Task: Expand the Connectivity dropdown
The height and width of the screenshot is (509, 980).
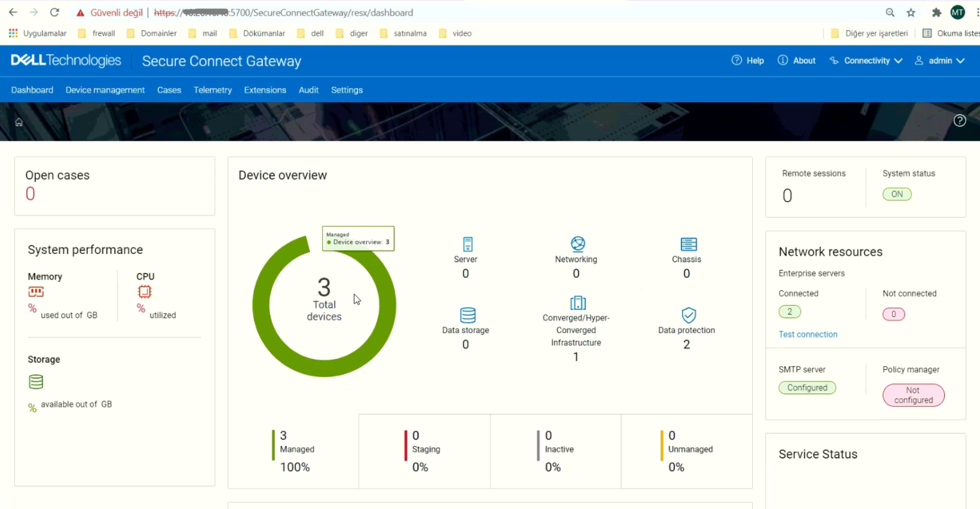Action: pos(866,60)
